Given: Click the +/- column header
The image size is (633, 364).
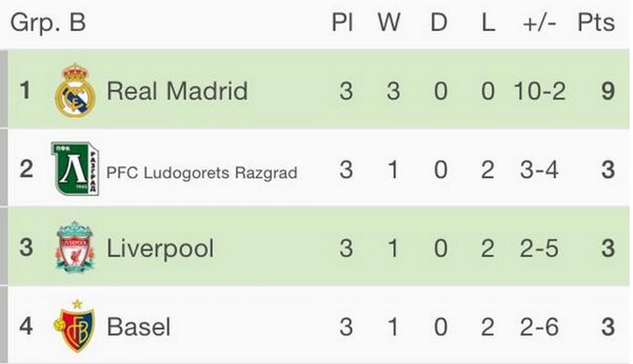Looking at the screenshot, I should click(x=540, y=23).
